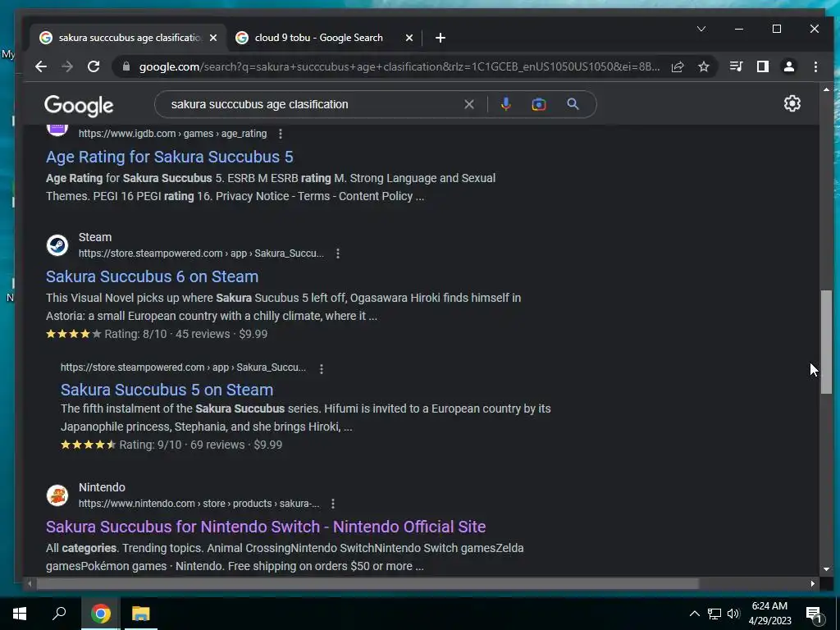The image size is (840, 630).
Task: Submit search with the magnifier icon
Action: click(573, 104)
